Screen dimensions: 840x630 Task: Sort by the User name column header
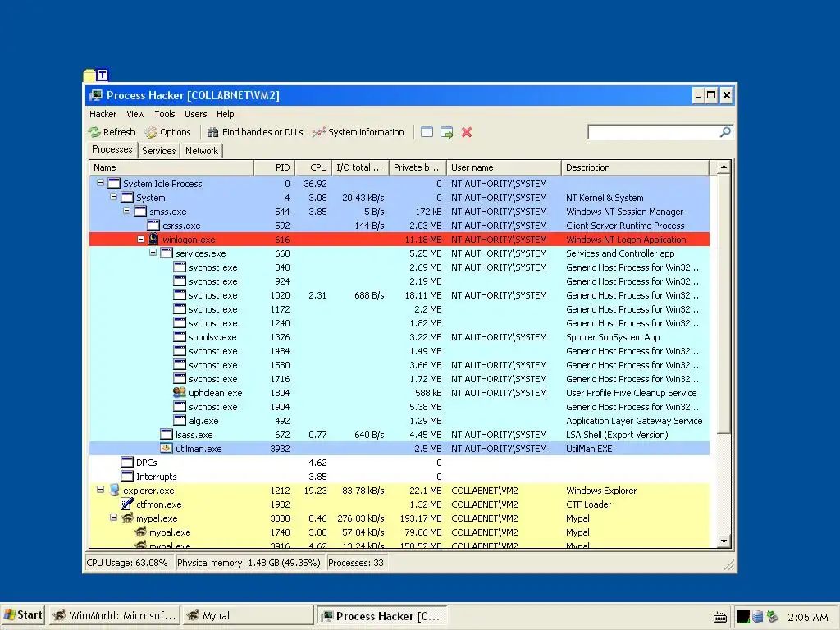[504, 167]
